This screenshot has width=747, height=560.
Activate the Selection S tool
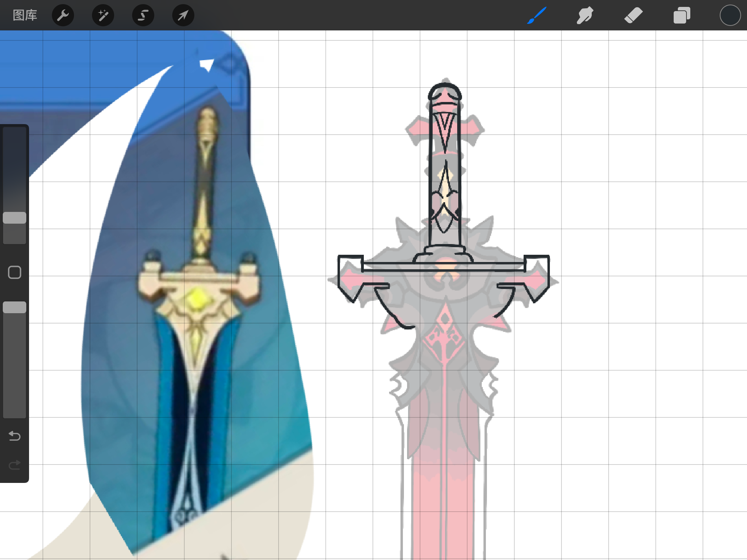pos(143,15)
